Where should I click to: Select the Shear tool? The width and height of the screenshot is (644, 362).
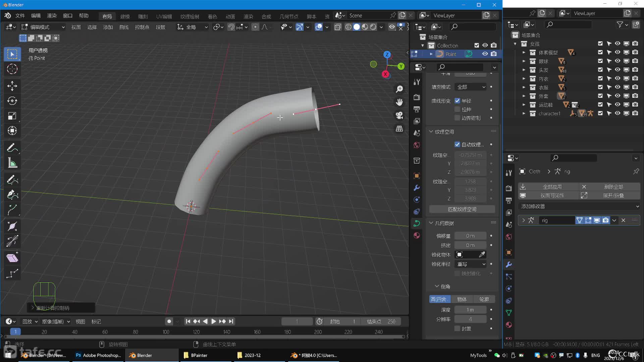click(x=12, y=258)
